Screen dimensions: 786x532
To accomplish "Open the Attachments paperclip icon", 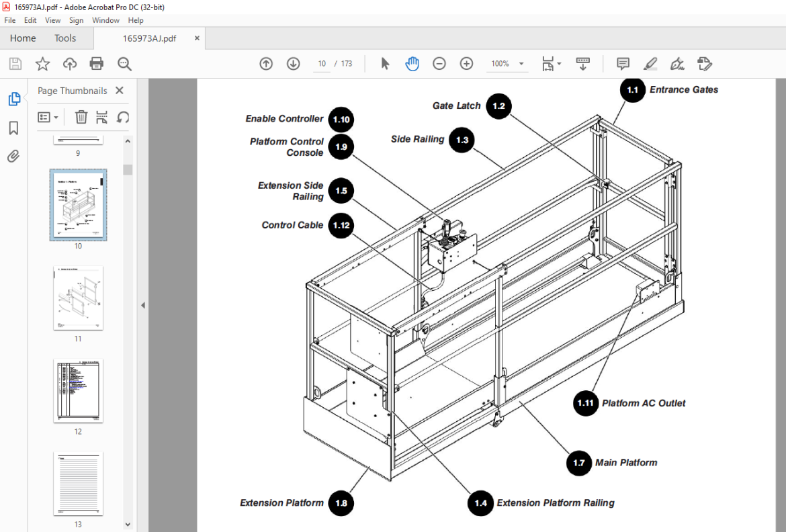I will coord(13,157).
